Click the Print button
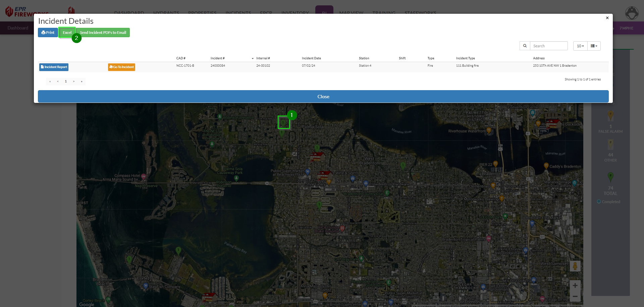Screen dimensions: 644x307 coord(48,33)
